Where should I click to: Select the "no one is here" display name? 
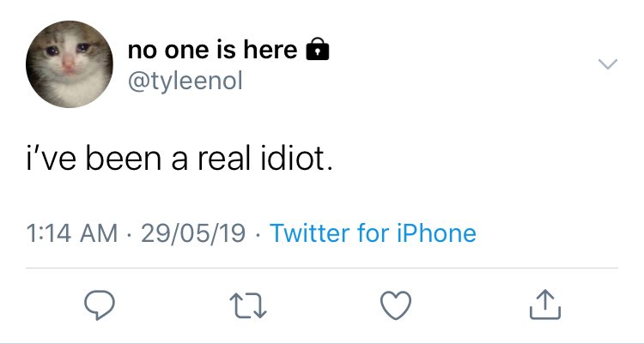(x=212, y=50)
